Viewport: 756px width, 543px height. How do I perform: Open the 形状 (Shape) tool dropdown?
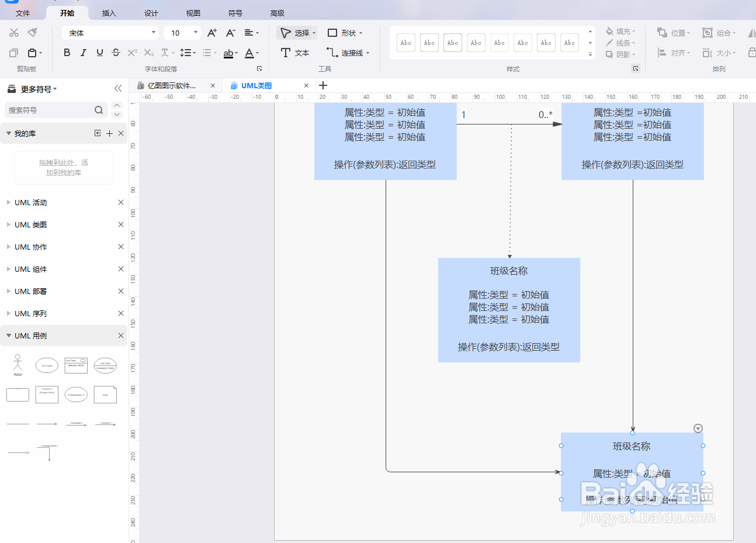(345, 33)
